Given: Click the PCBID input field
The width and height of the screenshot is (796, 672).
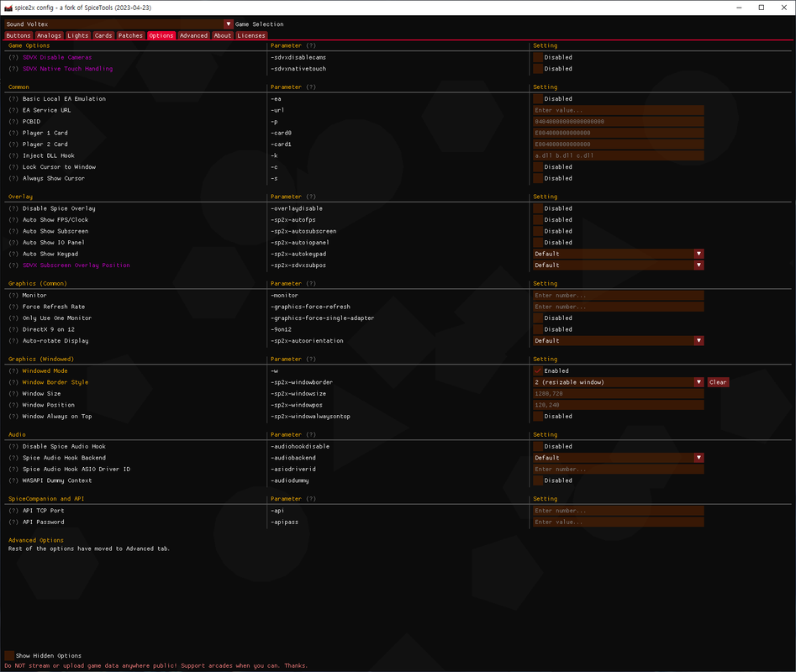Looking at the screenshot, I should [x=619, y=122].
